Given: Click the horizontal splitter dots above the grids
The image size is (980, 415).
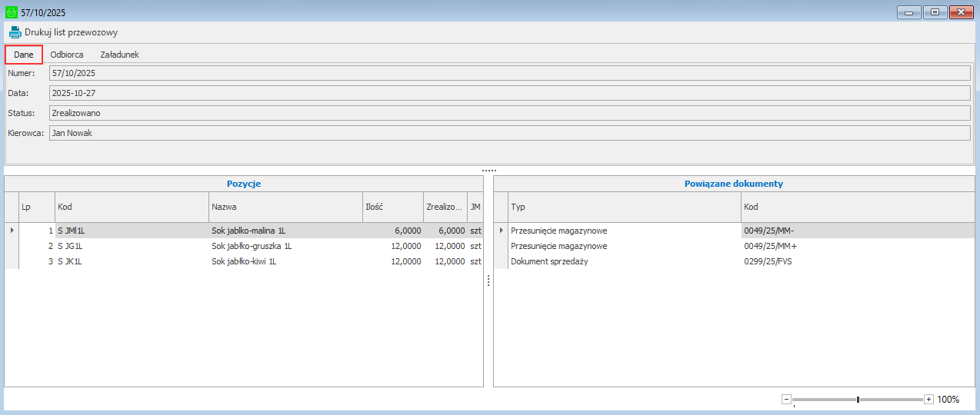Looking at the screenshot, I should coord(489,170).
